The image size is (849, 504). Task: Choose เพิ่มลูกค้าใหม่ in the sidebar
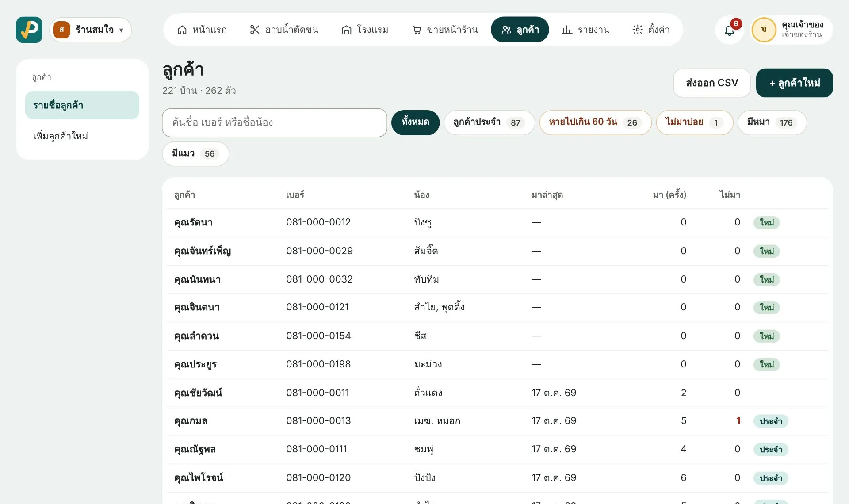(82, 136)
